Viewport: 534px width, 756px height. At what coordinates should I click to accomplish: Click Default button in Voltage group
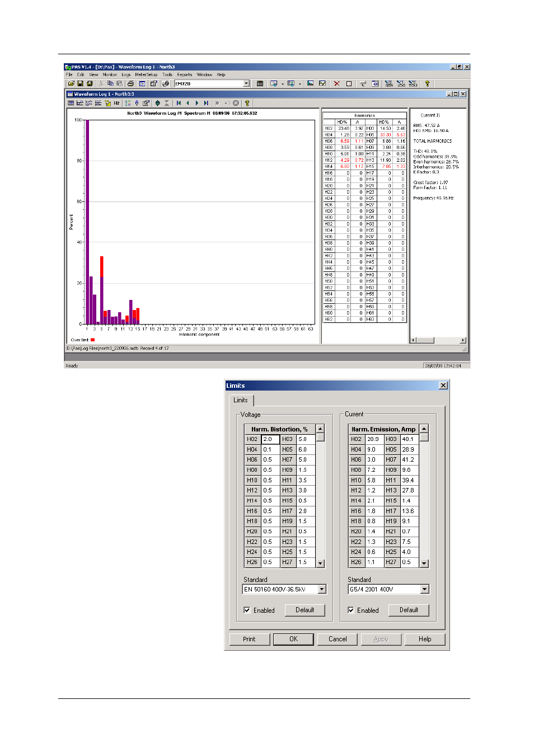305,610
